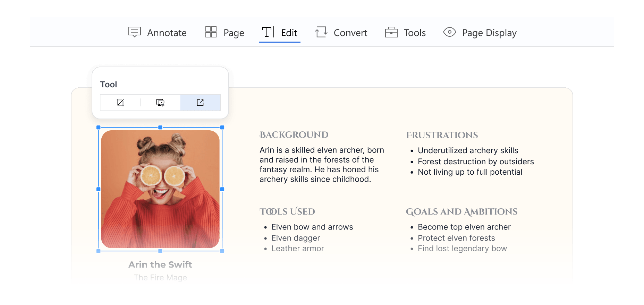
Task: Click the Background paragraph about Arin
Action: pyautogui.click(x=322, y=165)
